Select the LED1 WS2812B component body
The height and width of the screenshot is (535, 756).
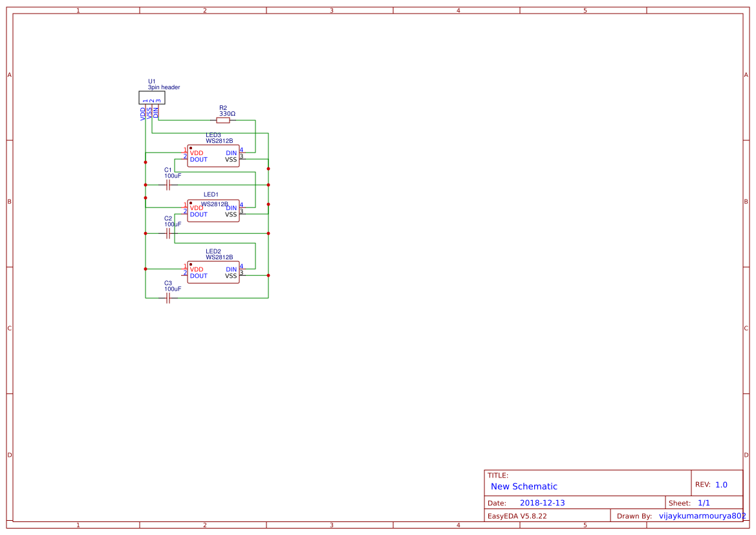pyautogui.click(x=213, y=210)
